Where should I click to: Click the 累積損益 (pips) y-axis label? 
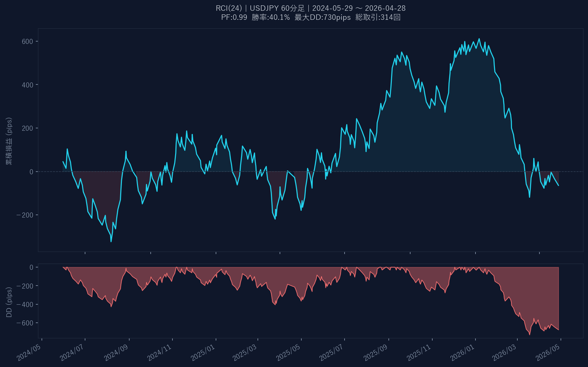coord(9,141)
